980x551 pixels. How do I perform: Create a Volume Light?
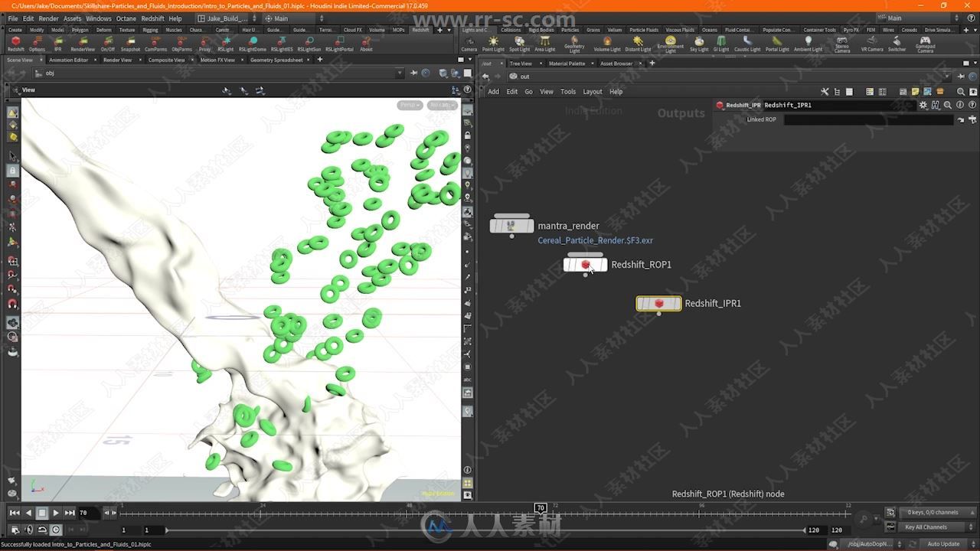607,43
